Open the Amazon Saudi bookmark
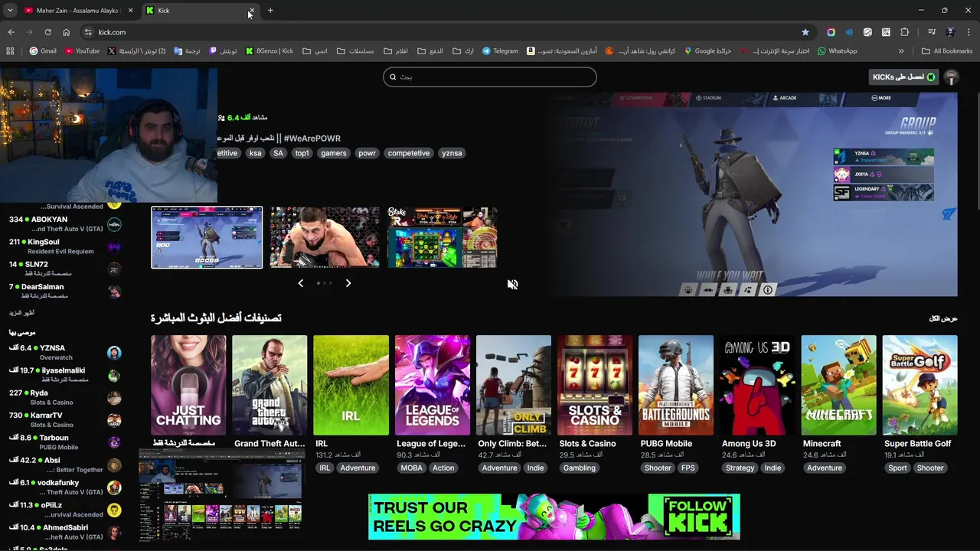980x551 pixels. tap(561, 51)
